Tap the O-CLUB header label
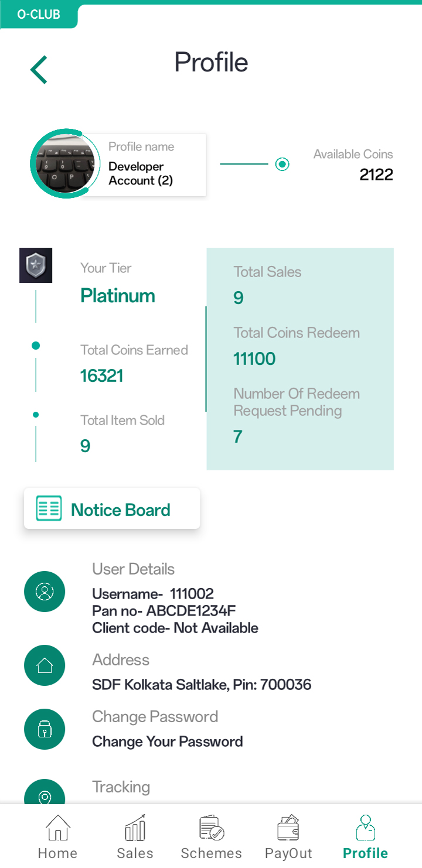 [39, 15]
